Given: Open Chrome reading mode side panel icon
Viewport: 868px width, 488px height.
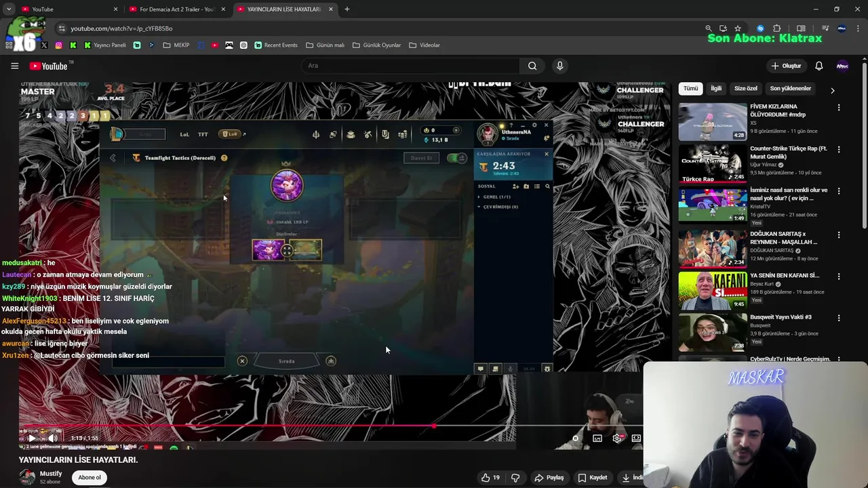Looking at the screenshot, I should click(x=801, y=28).
